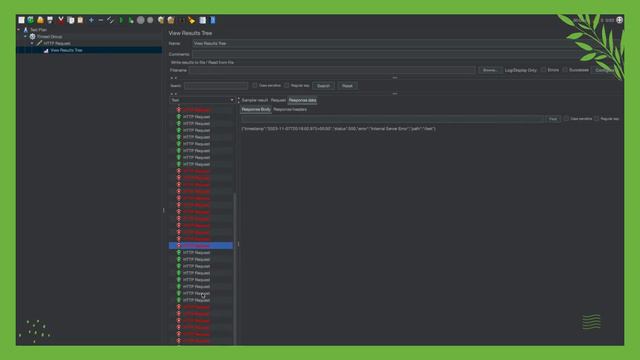Select the Response Body sub-tab
Screen dimensions: 640x360
(256, 109)
